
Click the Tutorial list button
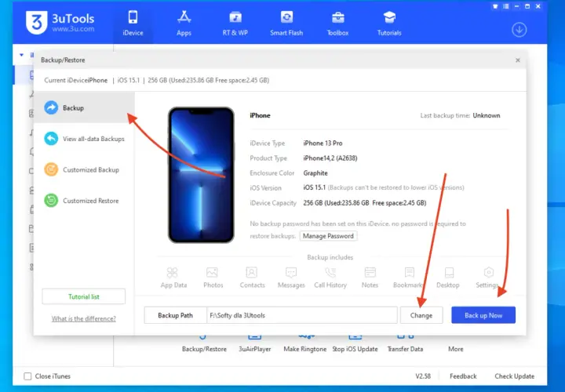(84, 296)
